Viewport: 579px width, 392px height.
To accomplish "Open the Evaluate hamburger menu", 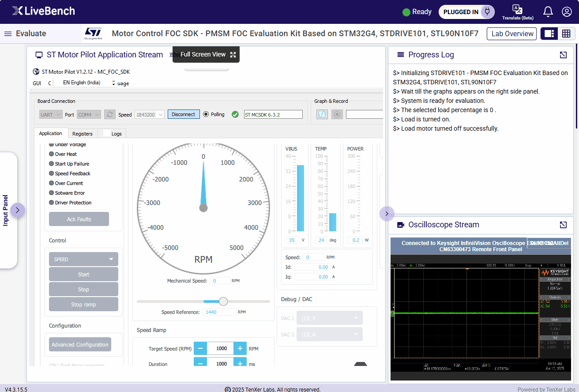I will (x=8, y=34).
